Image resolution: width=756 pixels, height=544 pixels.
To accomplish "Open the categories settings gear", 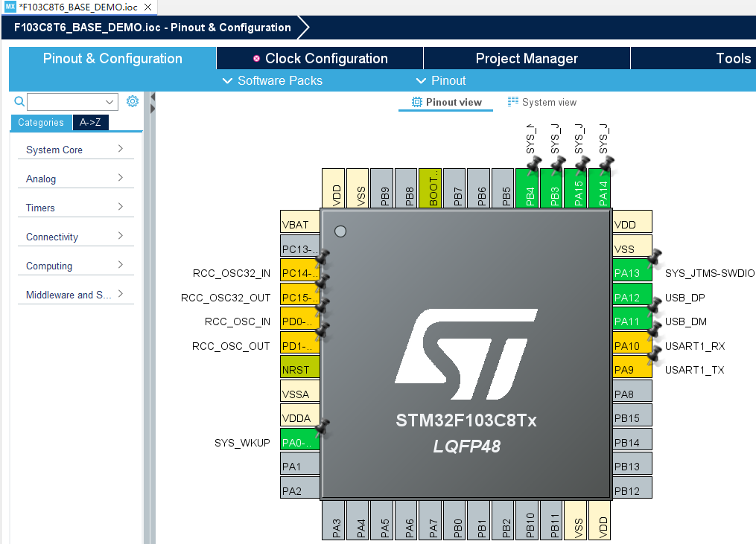I will tap(133, 101).
